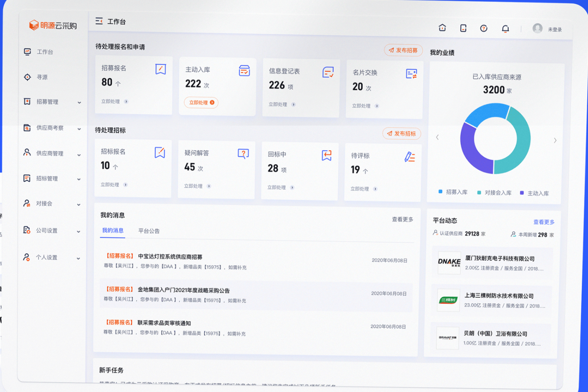Click the 公司设置 sidebar icon
The width and height of the screenshot is (588, 392).
pos(27,230)
